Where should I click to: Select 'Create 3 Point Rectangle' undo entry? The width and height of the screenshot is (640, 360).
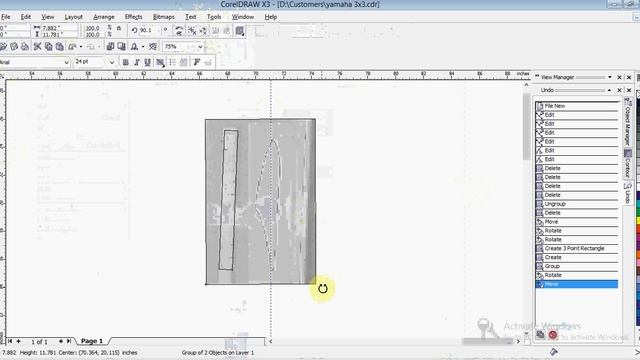click(x=577, y=249)
